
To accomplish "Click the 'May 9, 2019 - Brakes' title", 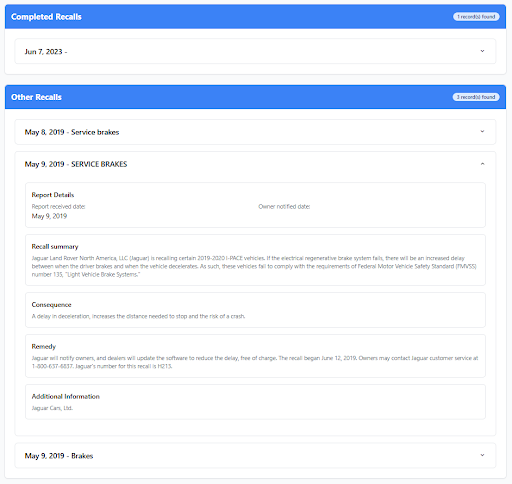I will click(59, 456).
